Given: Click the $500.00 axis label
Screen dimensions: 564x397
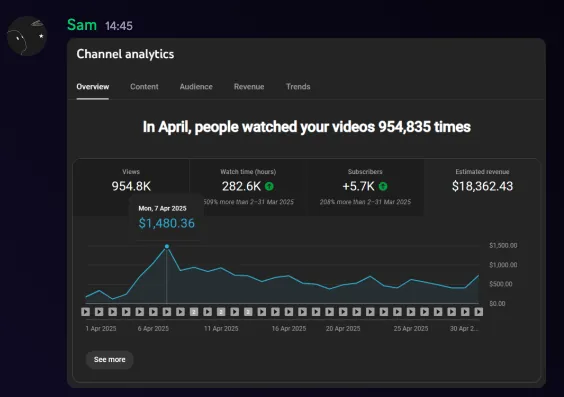Looking at the screenshot, I should pos(501,284).
